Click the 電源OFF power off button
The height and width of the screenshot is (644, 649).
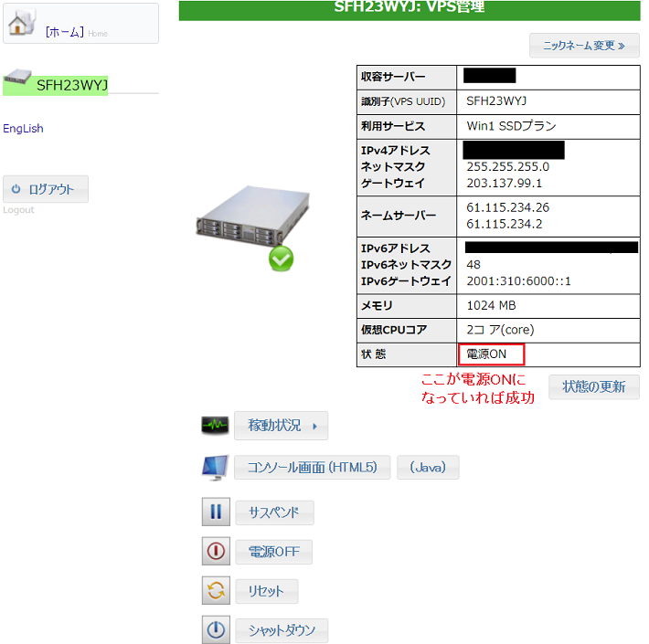point(273,552)
